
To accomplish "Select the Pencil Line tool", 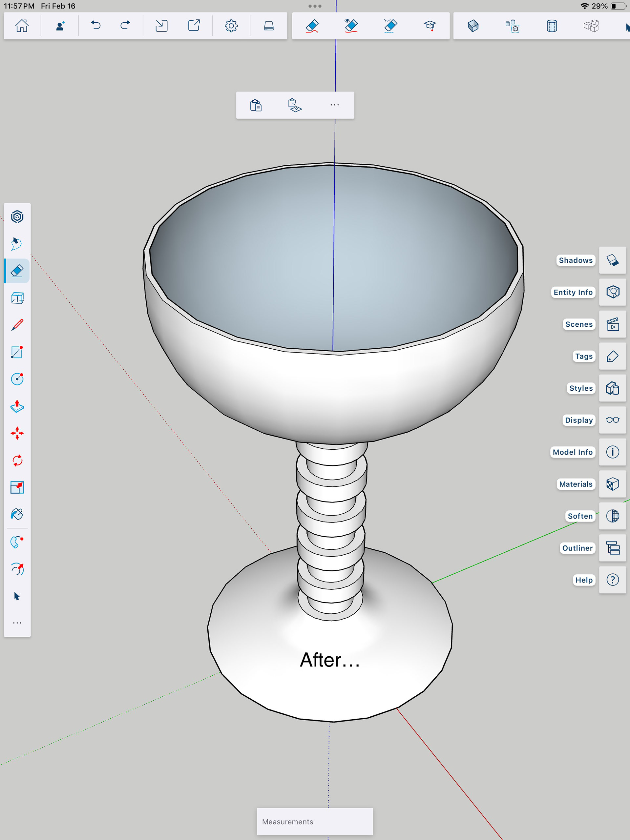I will [17, 325].
